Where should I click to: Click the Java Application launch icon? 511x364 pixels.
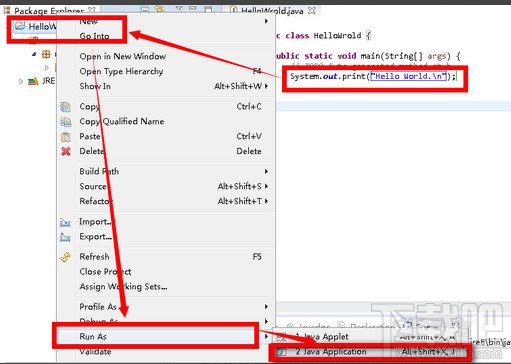(x=282, y=352)
